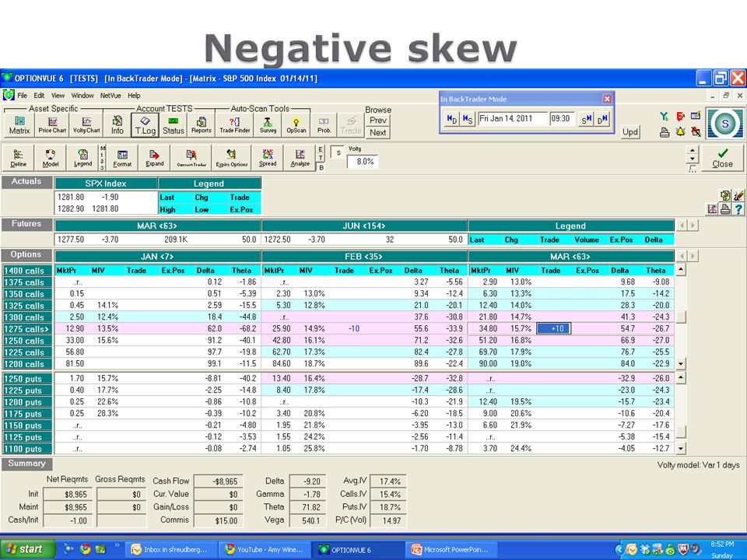Viewport: 747px width, 560px height.
Task: Click the up arrow stepper beside Close
Action: (693, 150)
